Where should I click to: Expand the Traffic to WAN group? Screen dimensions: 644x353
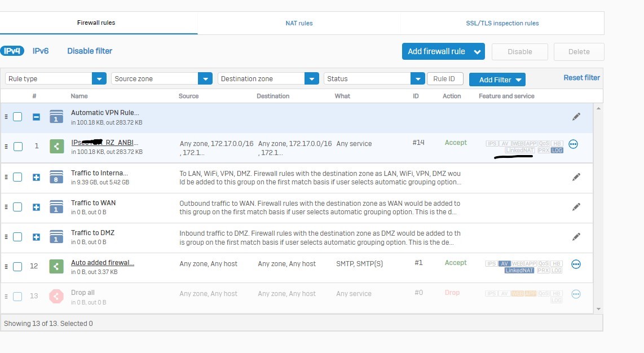coord(36,208)
